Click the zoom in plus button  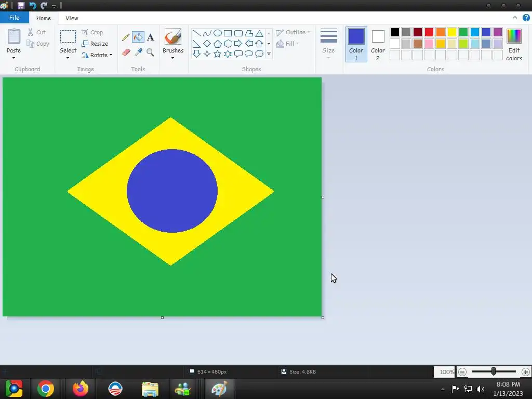pos(526,372)
